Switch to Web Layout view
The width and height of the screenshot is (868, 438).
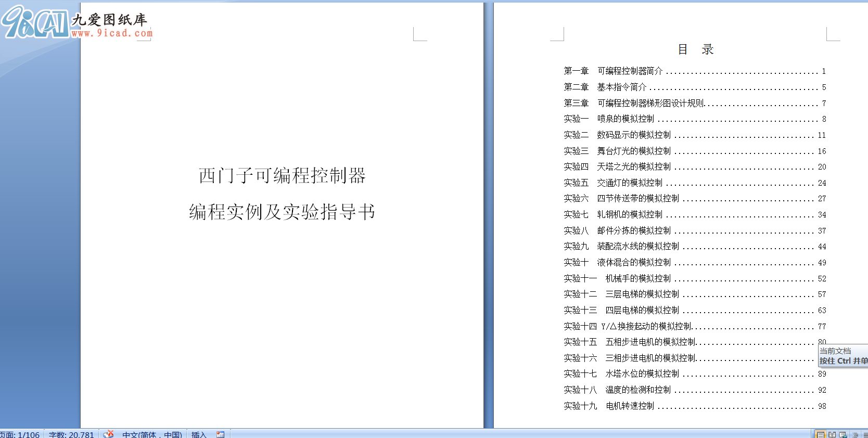pos(843,434)
